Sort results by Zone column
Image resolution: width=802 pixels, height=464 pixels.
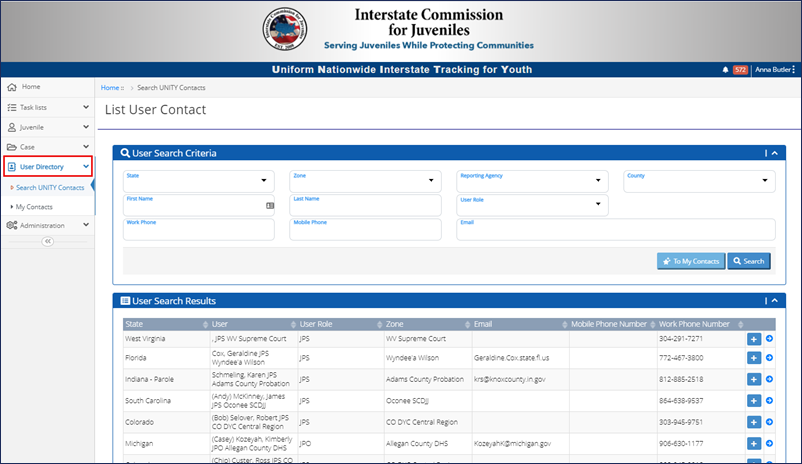click(x=428, y=324)
